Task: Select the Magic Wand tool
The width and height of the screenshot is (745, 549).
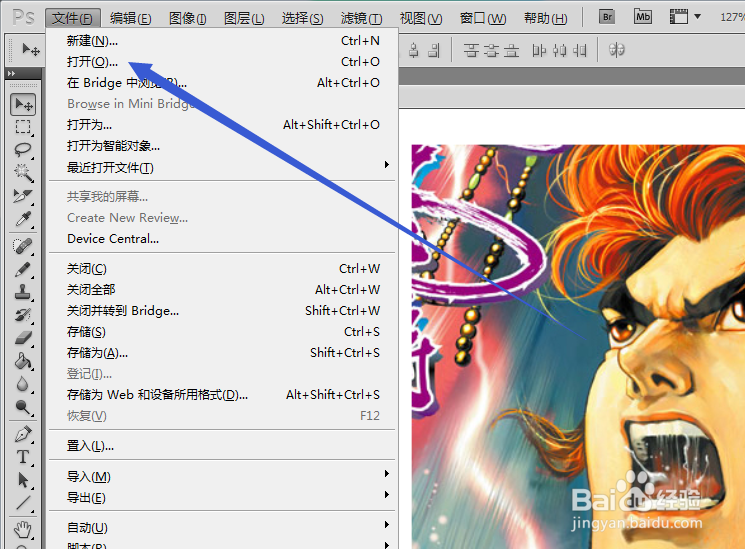Action: [x=23, y=172]
